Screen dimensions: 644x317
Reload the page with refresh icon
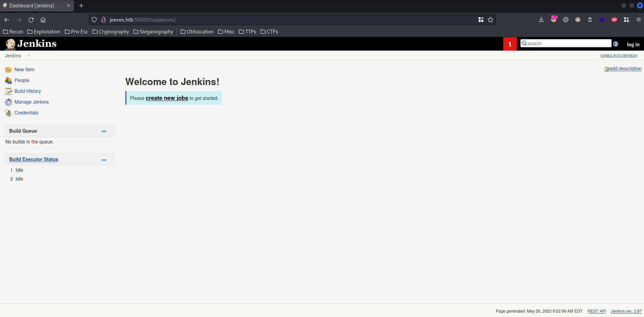31,20
